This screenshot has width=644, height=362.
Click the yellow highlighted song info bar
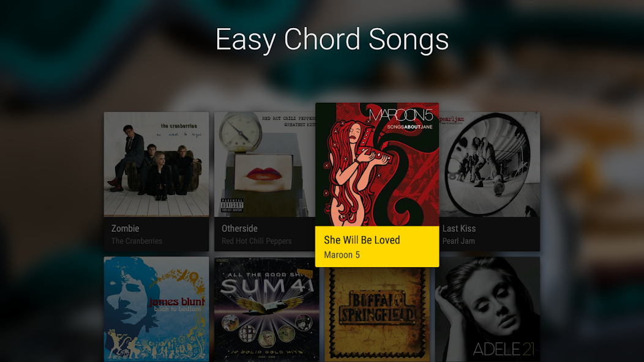tap(377, 246)
